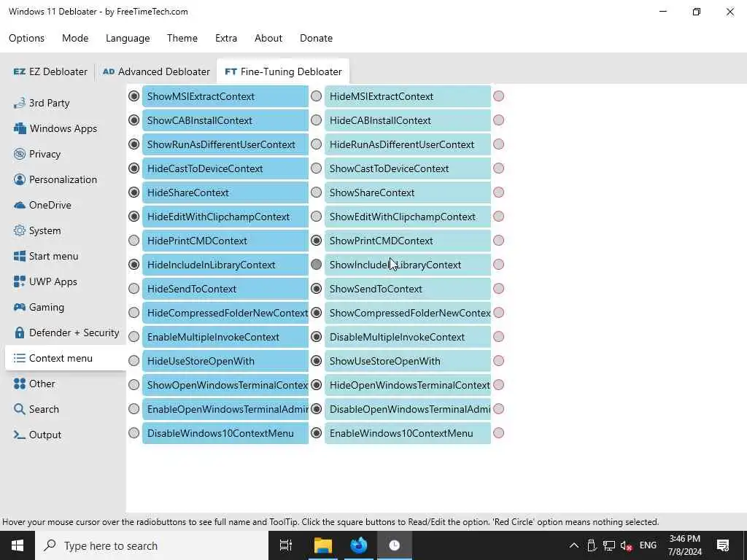The image size is (747, 560).
Task: Open the Output terminal icon
Action: point(19,435)
